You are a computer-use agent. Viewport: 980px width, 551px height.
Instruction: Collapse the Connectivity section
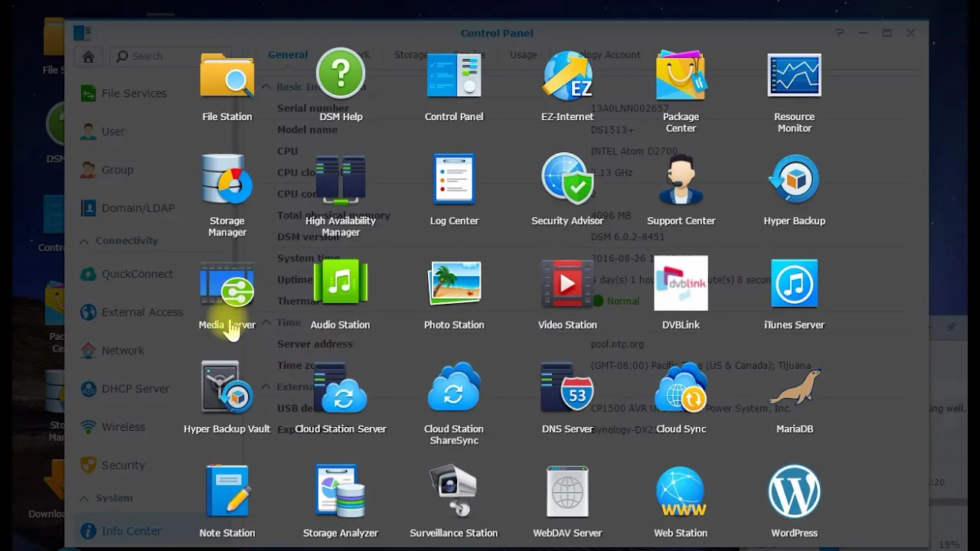(x=84, y=240)
